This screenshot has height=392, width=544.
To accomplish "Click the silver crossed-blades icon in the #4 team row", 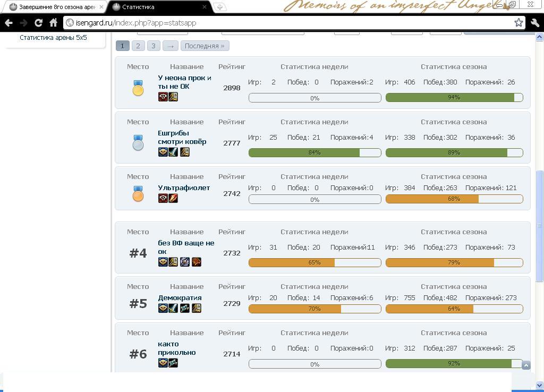I will pyautogui.click(x=185, y=261).
